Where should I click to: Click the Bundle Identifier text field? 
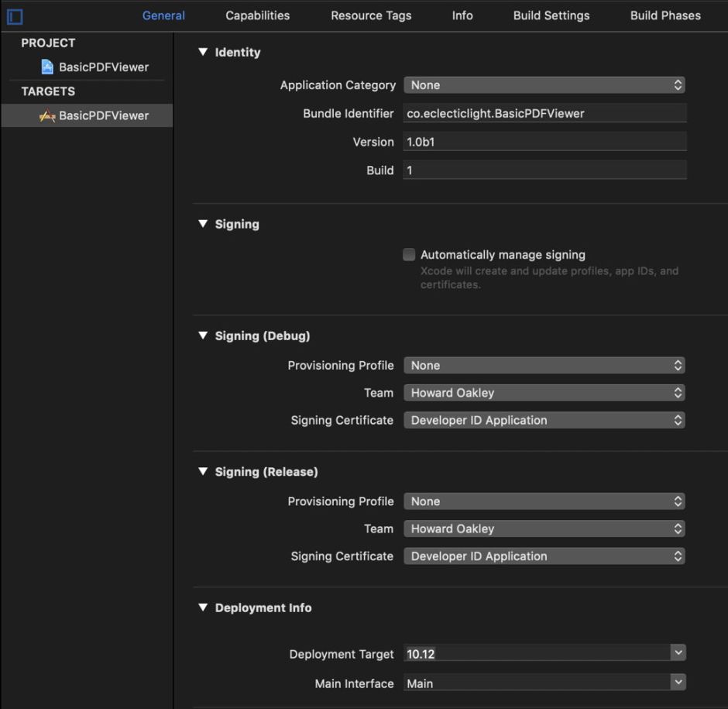coord(544,114)
